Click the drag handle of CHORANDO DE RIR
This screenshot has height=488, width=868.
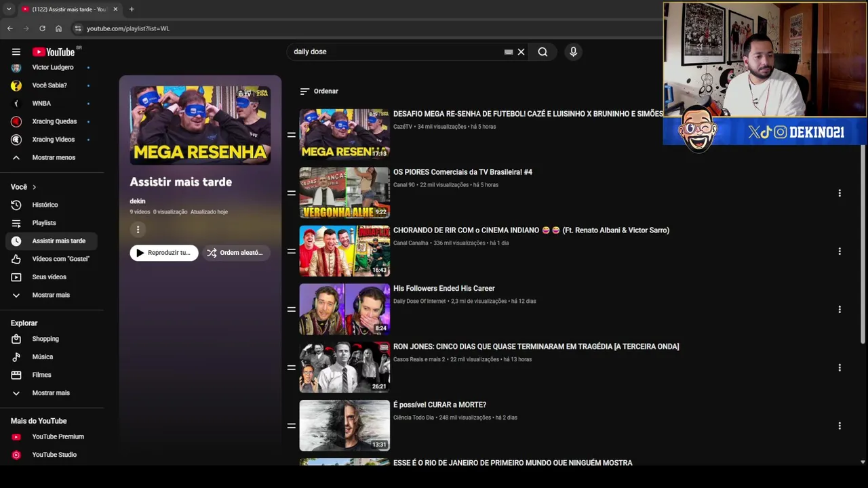pos(291,251)
